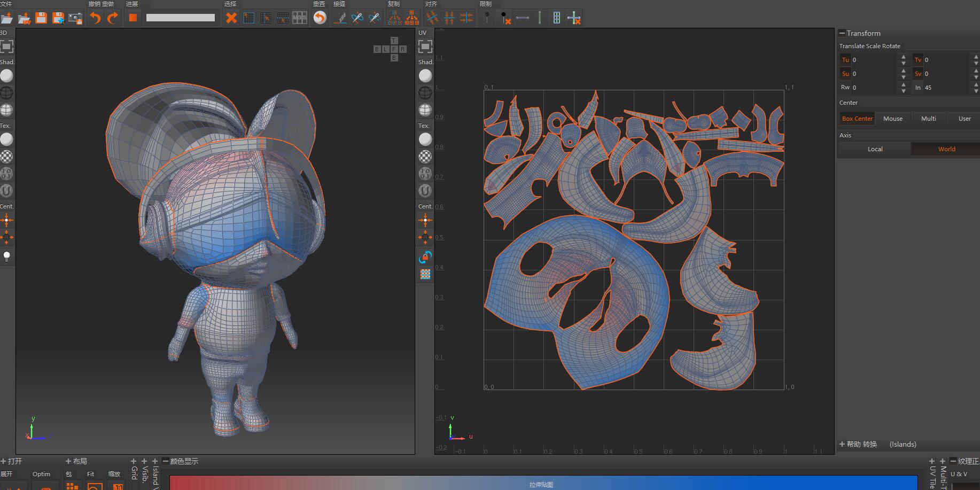980x490 pixels.
Task: Undo the last action
Action: pos(95,18)
